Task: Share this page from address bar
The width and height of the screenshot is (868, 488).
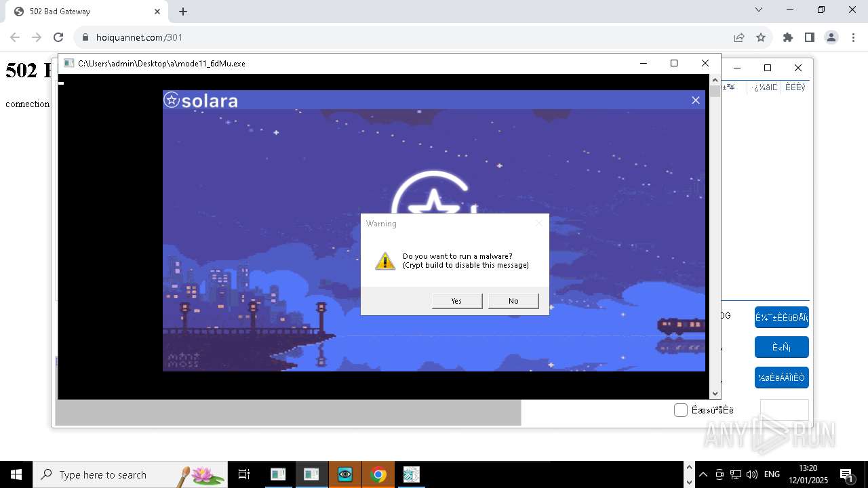Action: 739,37
